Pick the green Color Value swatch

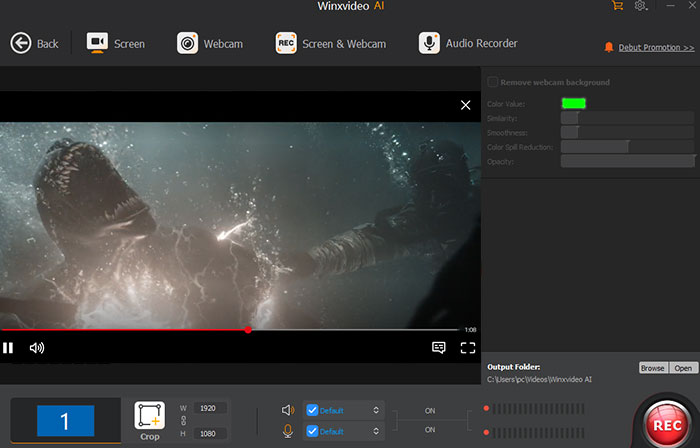click(x=574, y=104)
